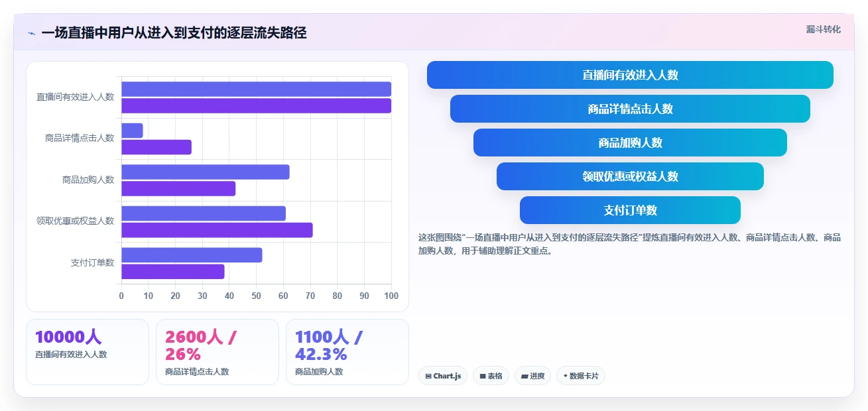Image resolution: width=868 pixels, height=411 pixels.
Task: Click the 直播间有效进入人数 caption under 10000人
Action: [71, 355]
